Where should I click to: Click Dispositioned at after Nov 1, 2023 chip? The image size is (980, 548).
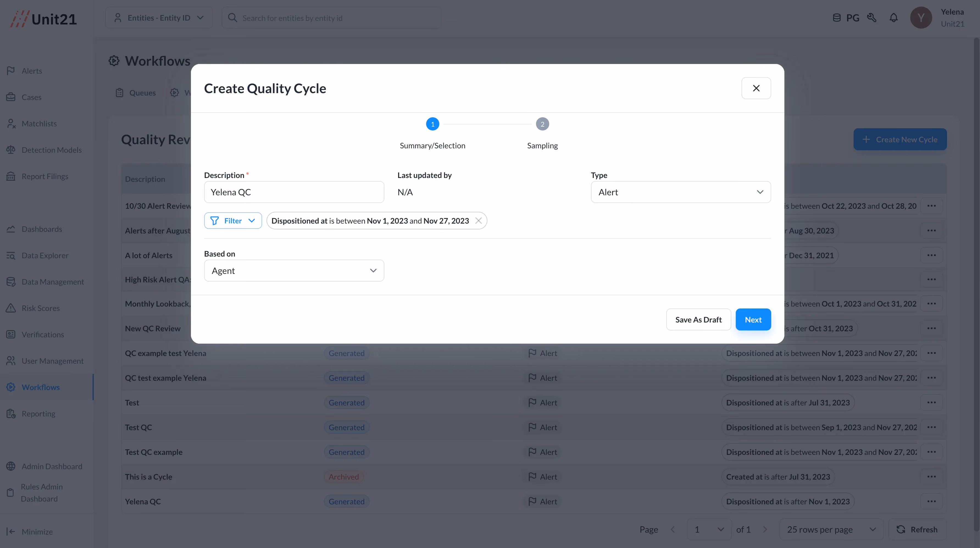788,501
